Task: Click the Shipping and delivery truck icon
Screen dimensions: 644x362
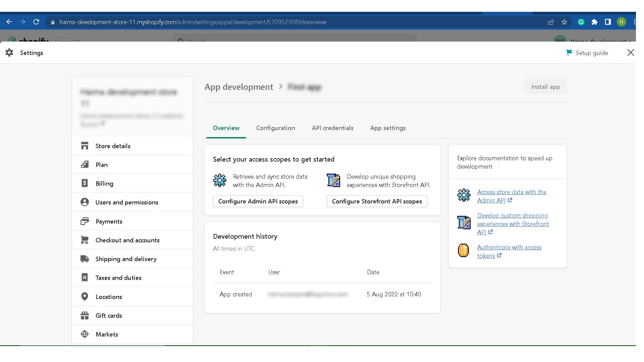Action: [85, 259]
